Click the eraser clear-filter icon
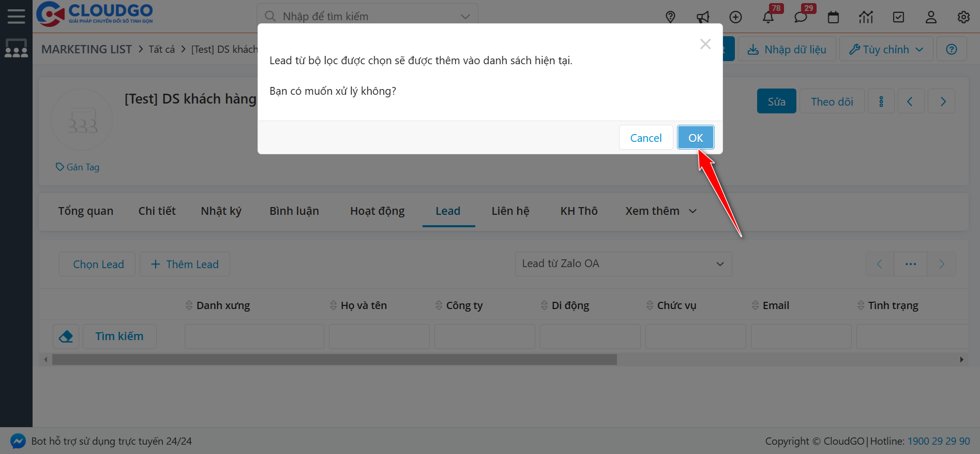Screen dimensions: 980x454 tap(66, 336)
